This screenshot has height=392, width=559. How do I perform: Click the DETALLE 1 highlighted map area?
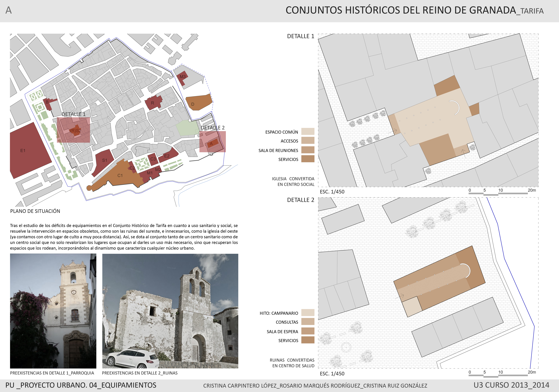click(74, 130)
